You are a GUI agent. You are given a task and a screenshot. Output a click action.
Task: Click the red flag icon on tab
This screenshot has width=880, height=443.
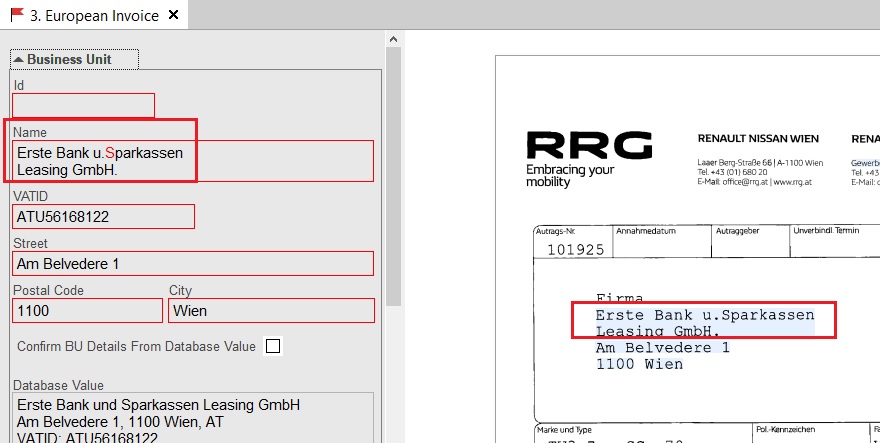coord(17,15)
